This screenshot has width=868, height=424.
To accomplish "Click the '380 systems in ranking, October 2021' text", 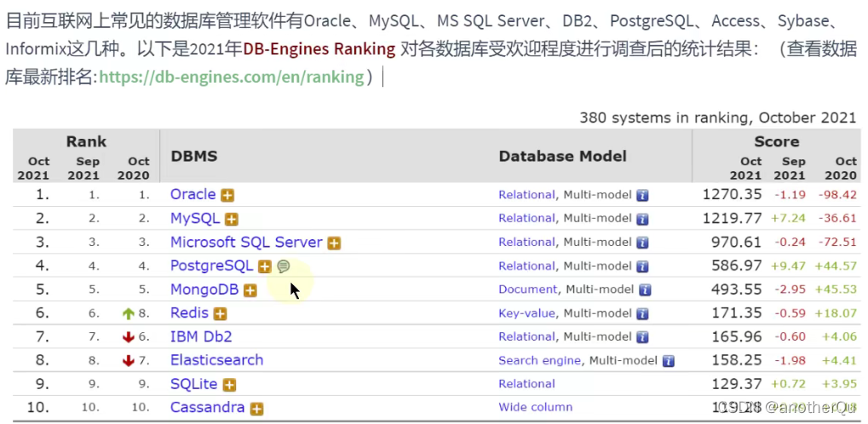I will pyautogui.click(x=717, y=117).
